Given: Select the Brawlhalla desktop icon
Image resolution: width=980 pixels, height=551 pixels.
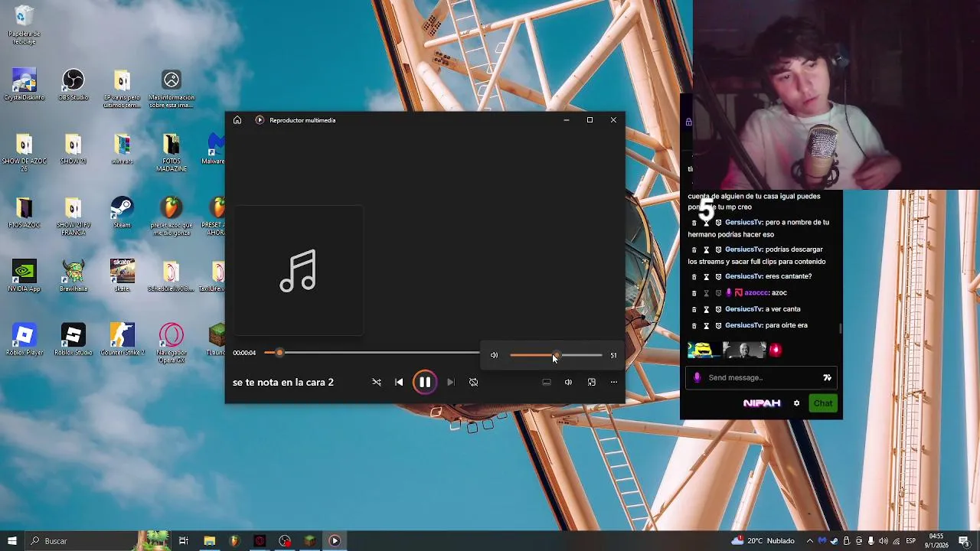Looking at the screenshot, I should coord(73,276).
